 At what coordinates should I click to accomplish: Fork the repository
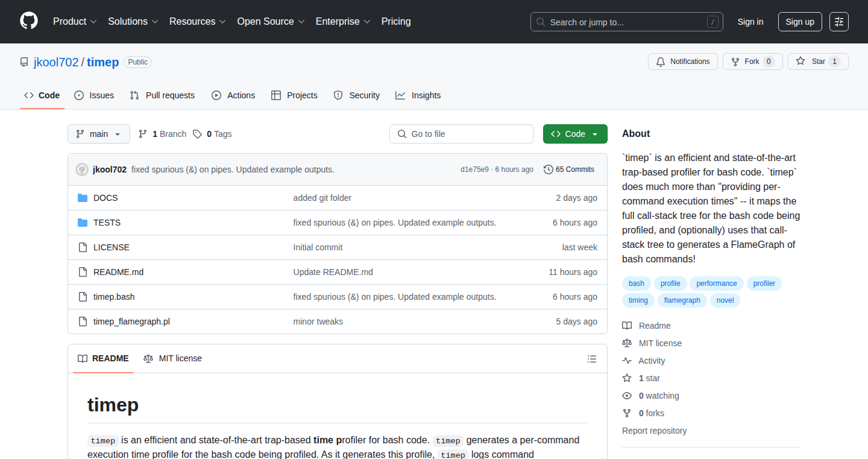[752, 62]
